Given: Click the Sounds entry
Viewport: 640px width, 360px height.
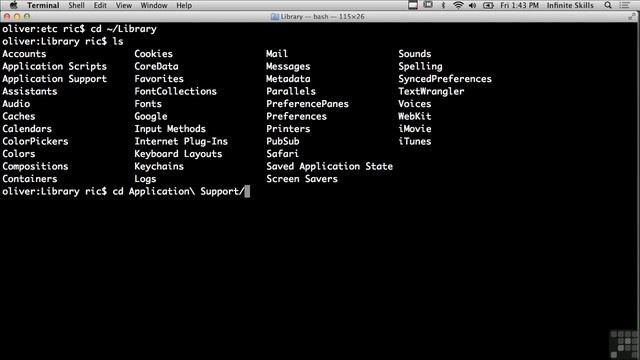Looking at the screenshot, I should 415,54.
